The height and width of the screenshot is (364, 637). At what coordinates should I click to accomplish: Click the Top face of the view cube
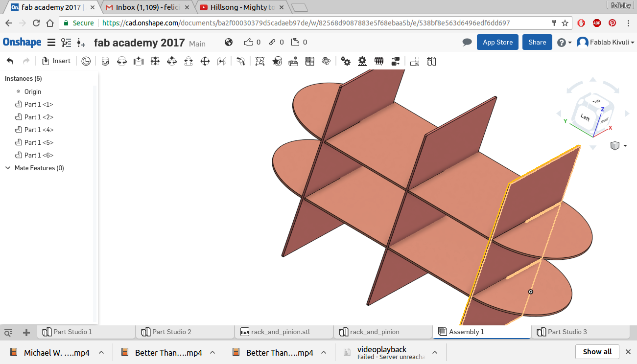coord(596,101)
